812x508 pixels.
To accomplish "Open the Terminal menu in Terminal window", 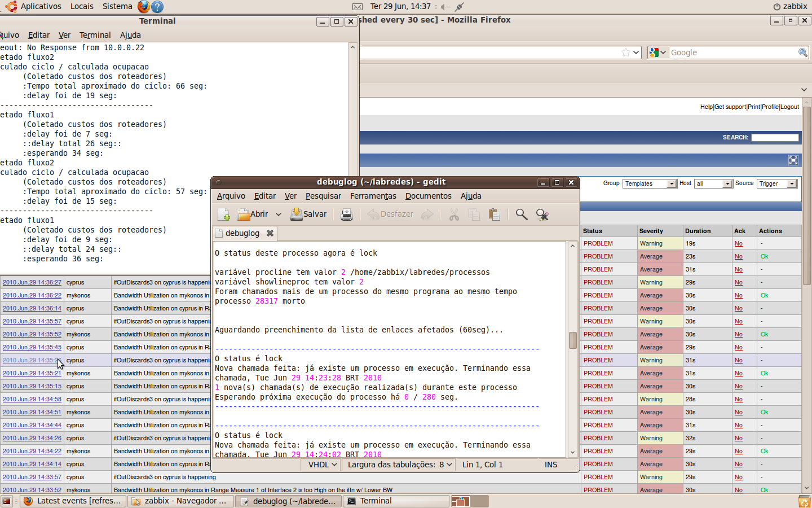I will pyautogui.click(x=95, y=35).
